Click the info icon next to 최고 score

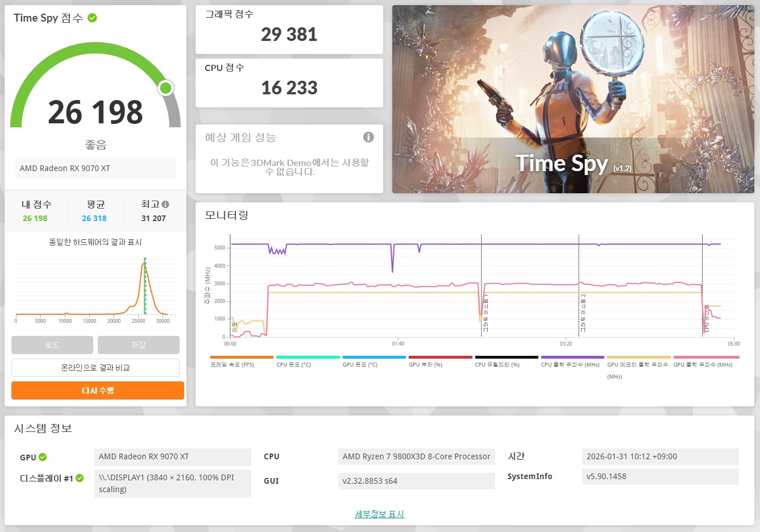tap(165, 204)
